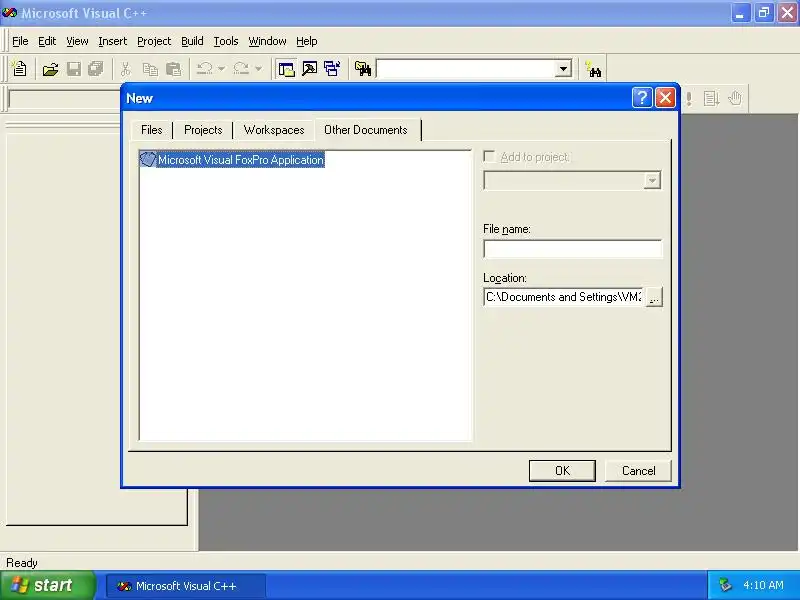Open the Window menu
This screenshot has width=800, height=600.
[267, 41]
